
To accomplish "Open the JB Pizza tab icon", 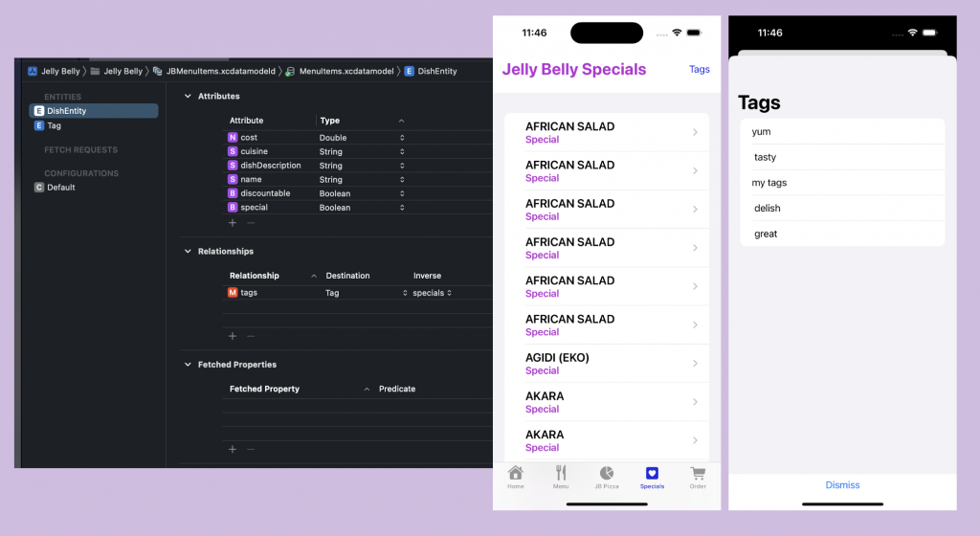I will click(606, 474).
